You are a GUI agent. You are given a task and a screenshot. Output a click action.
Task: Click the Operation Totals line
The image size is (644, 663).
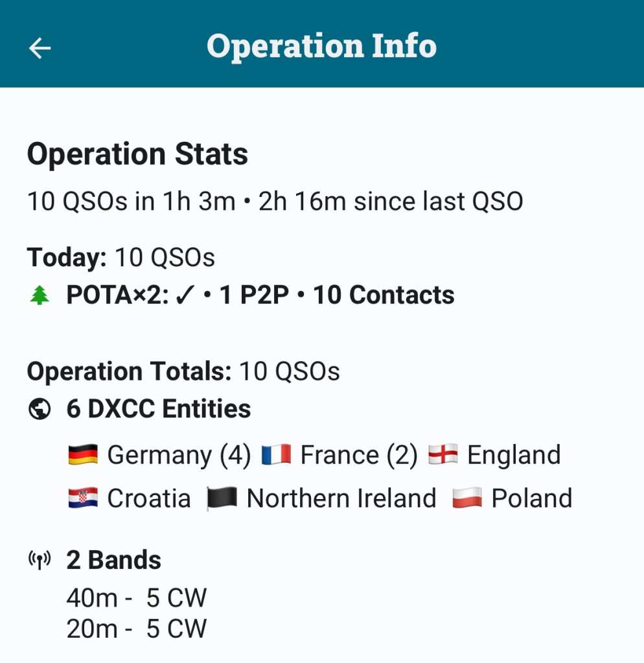[x=183, y=371]
